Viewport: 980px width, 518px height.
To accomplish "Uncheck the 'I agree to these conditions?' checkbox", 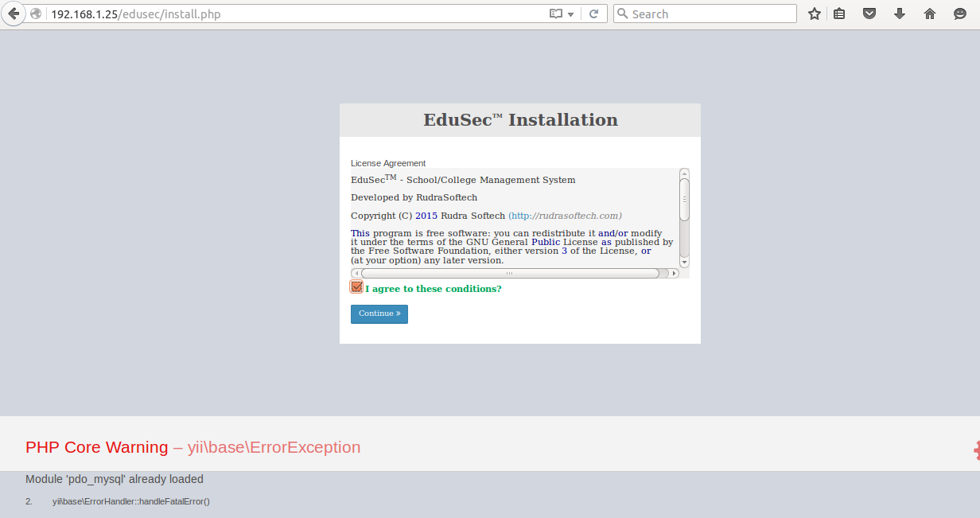I will pos(356,286).
